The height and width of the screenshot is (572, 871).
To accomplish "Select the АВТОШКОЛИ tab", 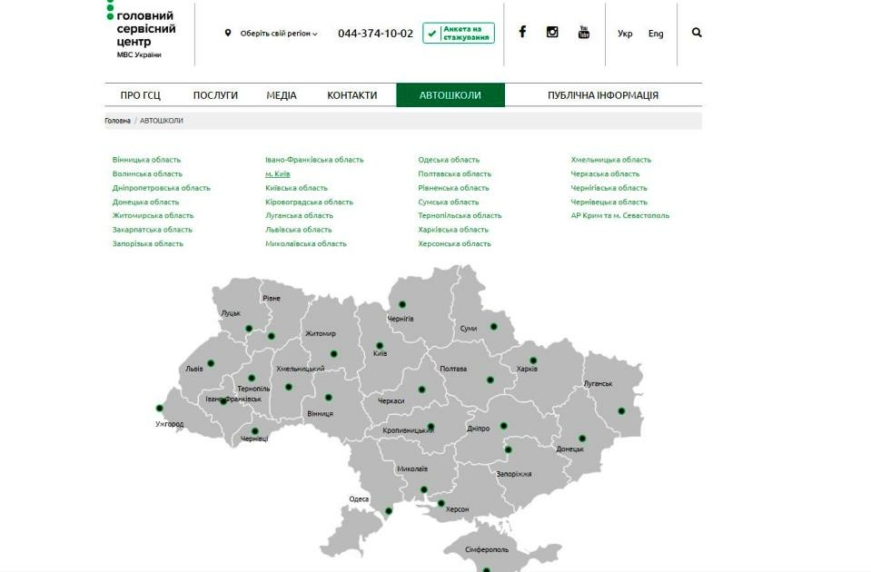I will pyautogui.click(x=450, y=96).
